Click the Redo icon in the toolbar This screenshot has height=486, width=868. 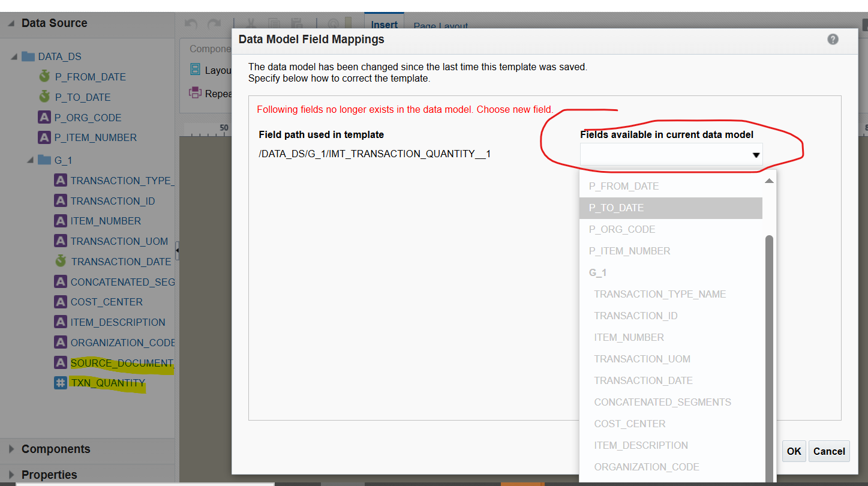(214, 23)
